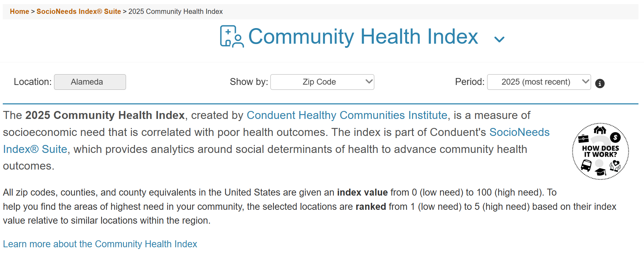Click the briefcase icon in the circle

click(x=583, y=139)
